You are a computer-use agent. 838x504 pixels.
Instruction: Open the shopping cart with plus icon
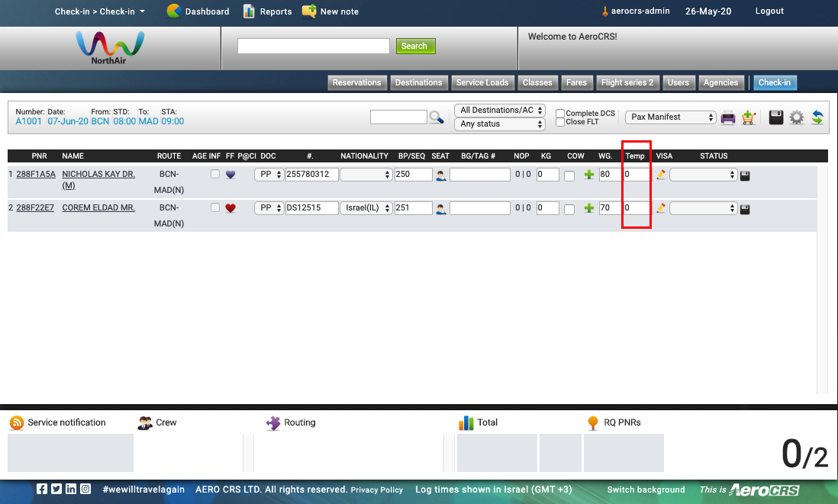pos(749,117)
